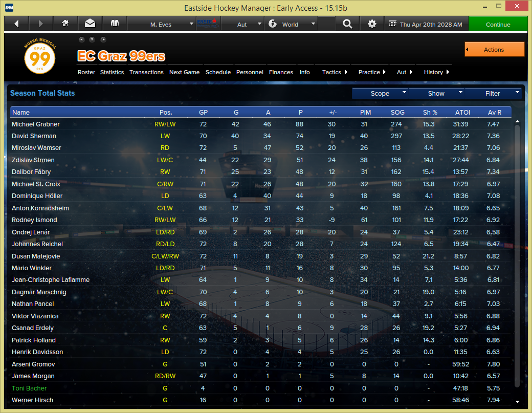Screen dimensions: 532x413
Task: Click the date Thu Apr 20th 2028 AM
Action: pyautogui.click(x=431, y=25)
